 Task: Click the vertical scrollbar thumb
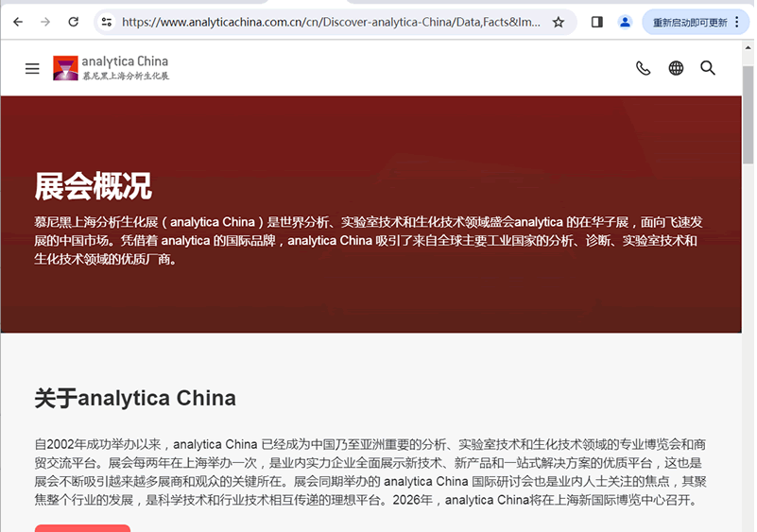point(748,115)
